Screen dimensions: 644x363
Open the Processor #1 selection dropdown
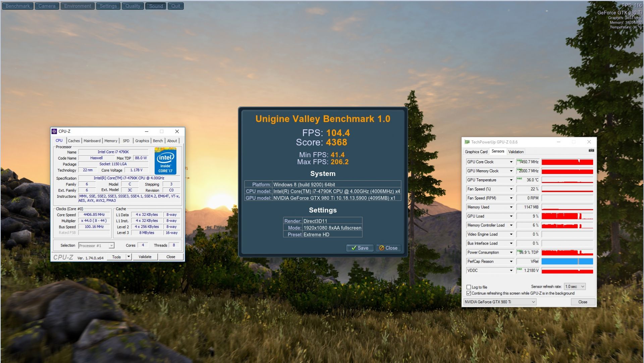coord(96,245)
